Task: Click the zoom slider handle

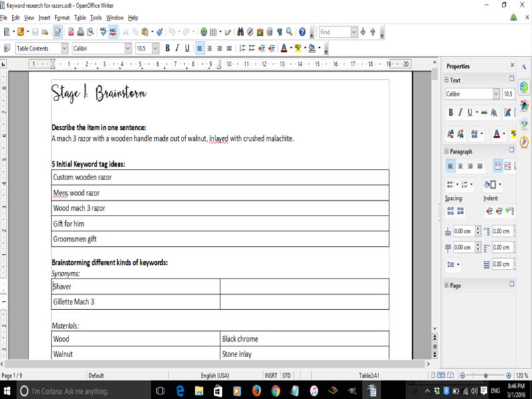Action: (x=485, y=375)
